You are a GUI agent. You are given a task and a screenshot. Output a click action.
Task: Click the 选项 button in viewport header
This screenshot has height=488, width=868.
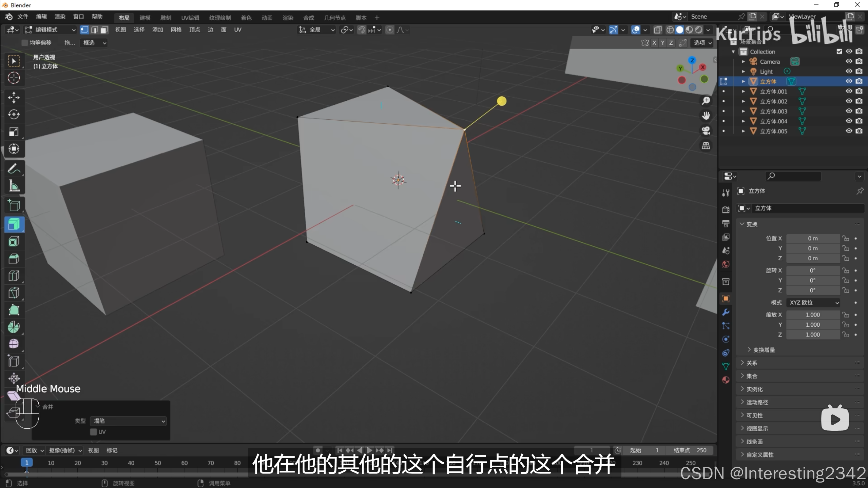702,43
